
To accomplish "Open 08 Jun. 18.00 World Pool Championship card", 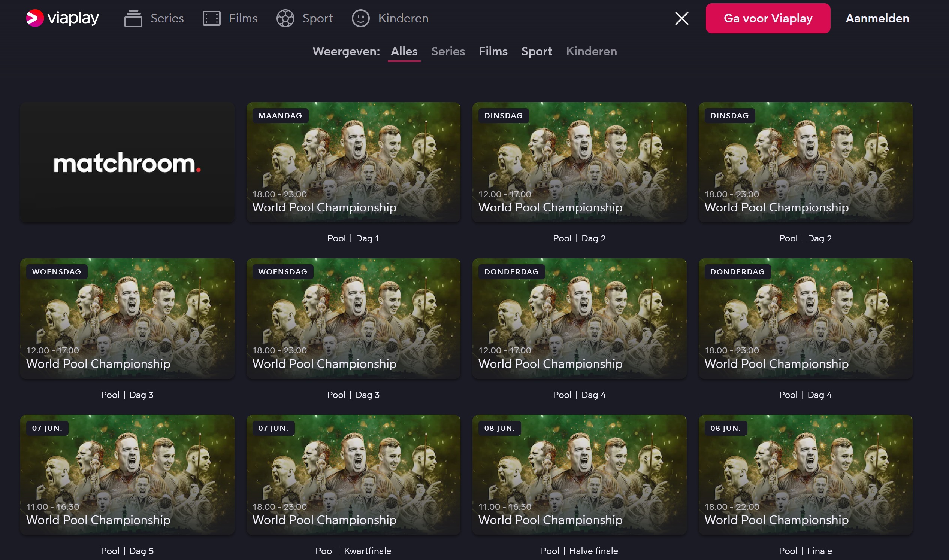I will pos(806,475).
